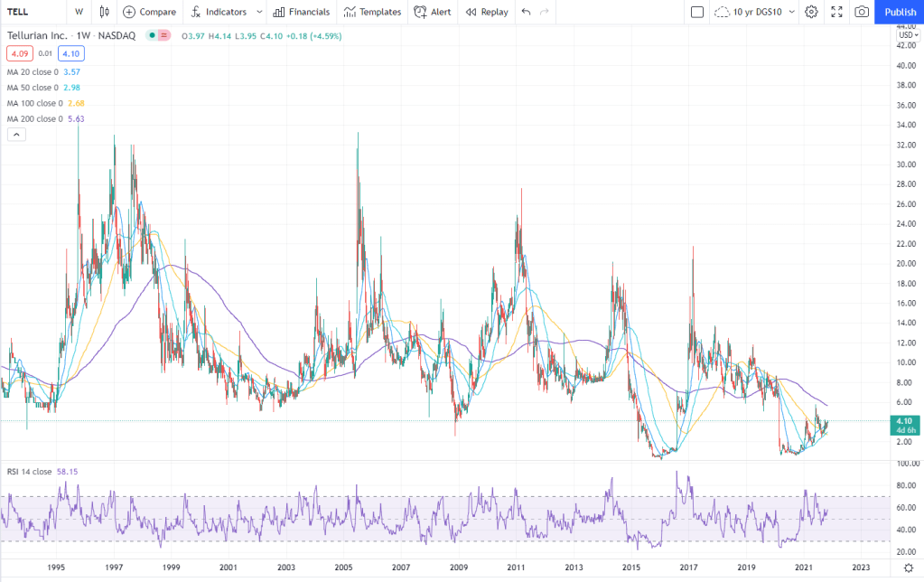924x582 pixels.
Task: Click the Compare symbol plus icon
Action: pos(129,12)
